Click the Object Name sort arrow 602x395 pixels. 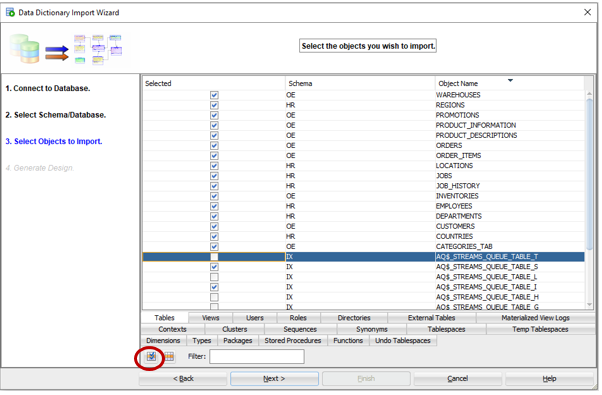(510, 80)
